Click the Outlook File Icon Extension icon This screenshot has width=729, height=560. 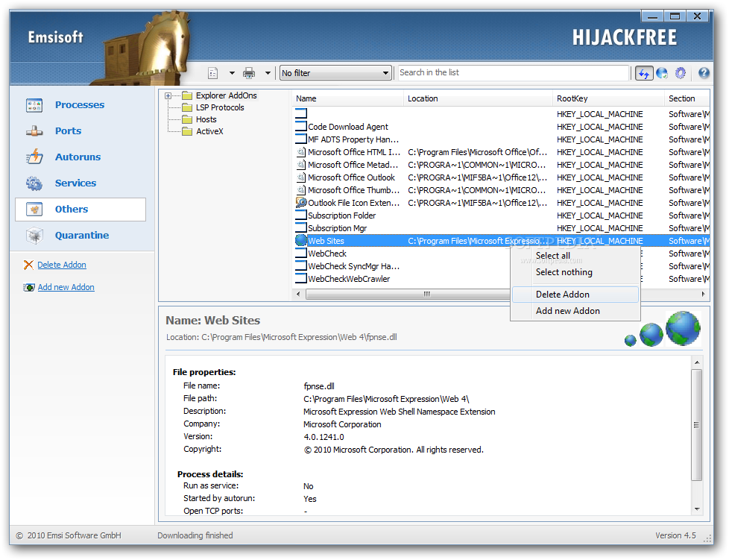[x=301, y=203]
